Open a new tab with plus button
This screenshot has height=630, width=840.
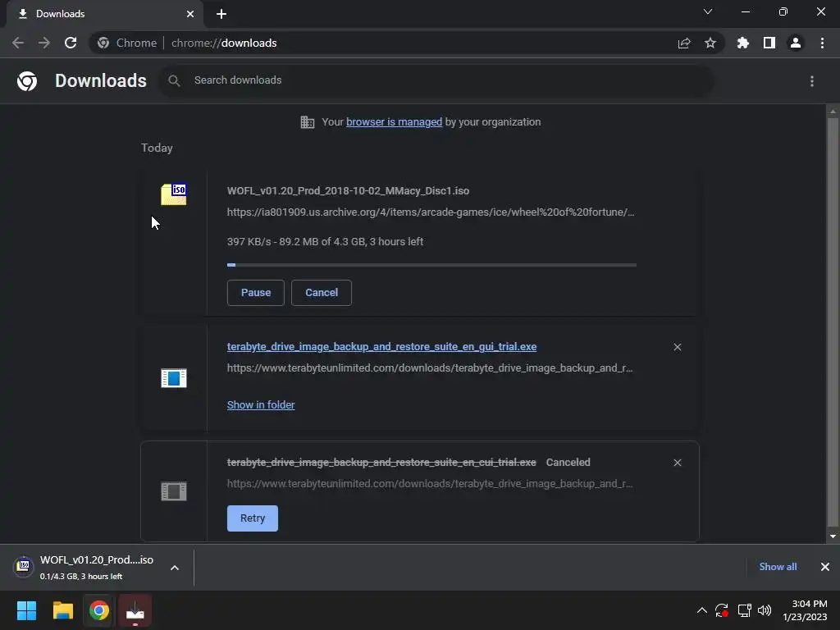221,14
